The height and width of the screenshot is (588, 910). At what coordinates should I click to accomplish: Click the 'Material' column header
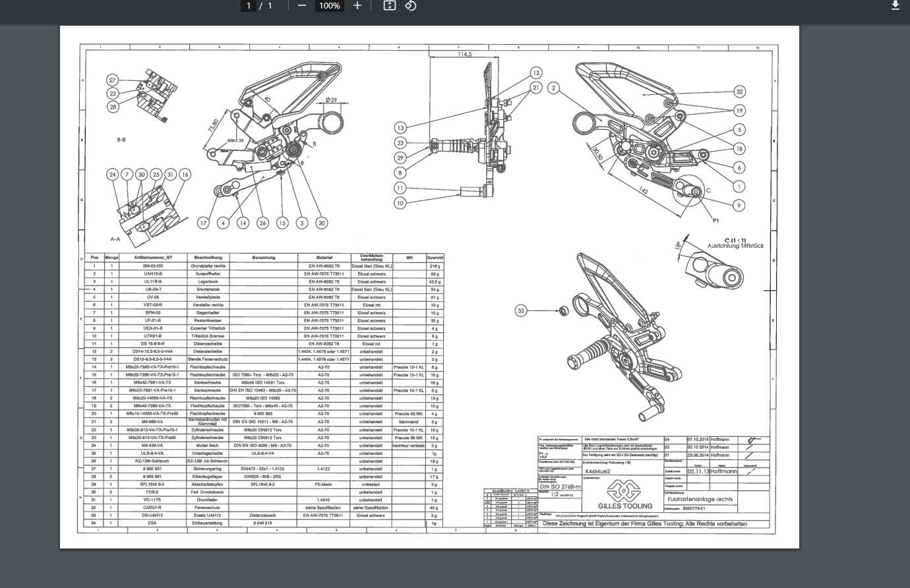click(324, 257)
